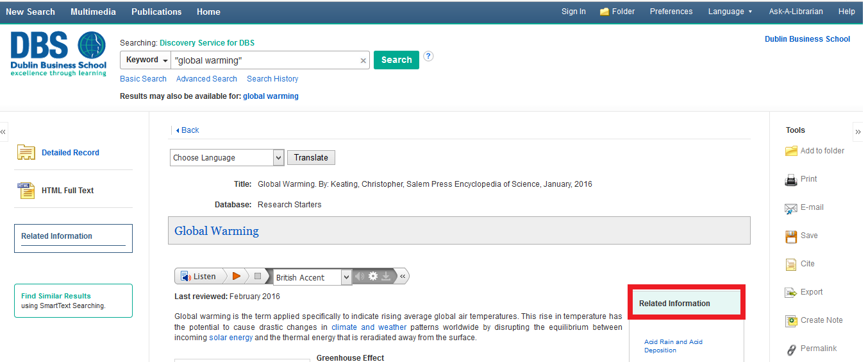Image resolution: width=868 pixels, height=362 pixels.
Task: Open Acid Rain and Acid Deposition link
Action: (x=673, y=346)
